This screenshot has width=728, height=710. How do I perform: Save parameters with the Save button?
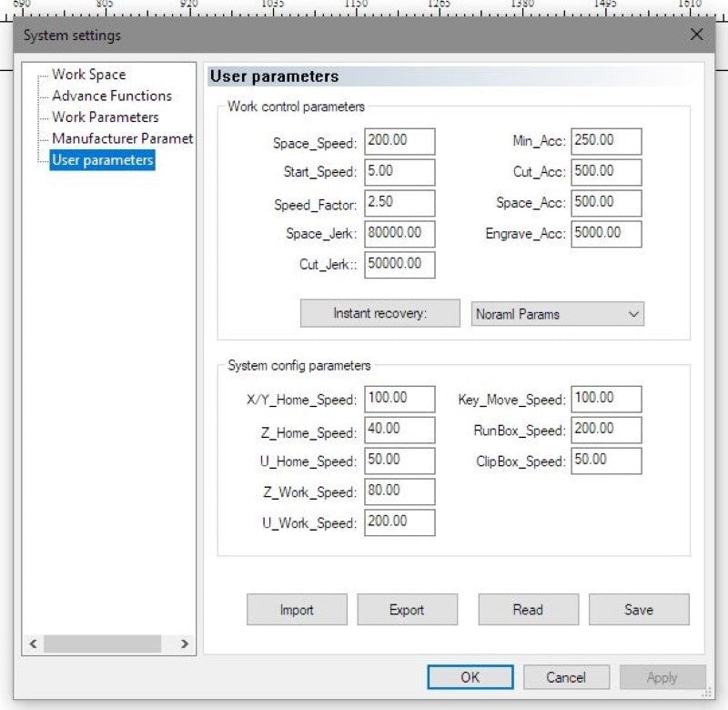click(638, 610)
